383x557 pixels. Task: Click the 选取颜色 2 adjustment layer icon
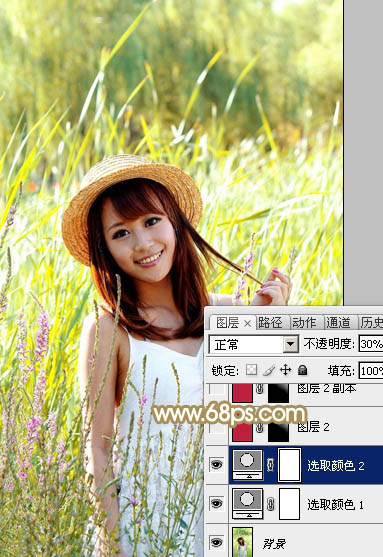[248, 465]
